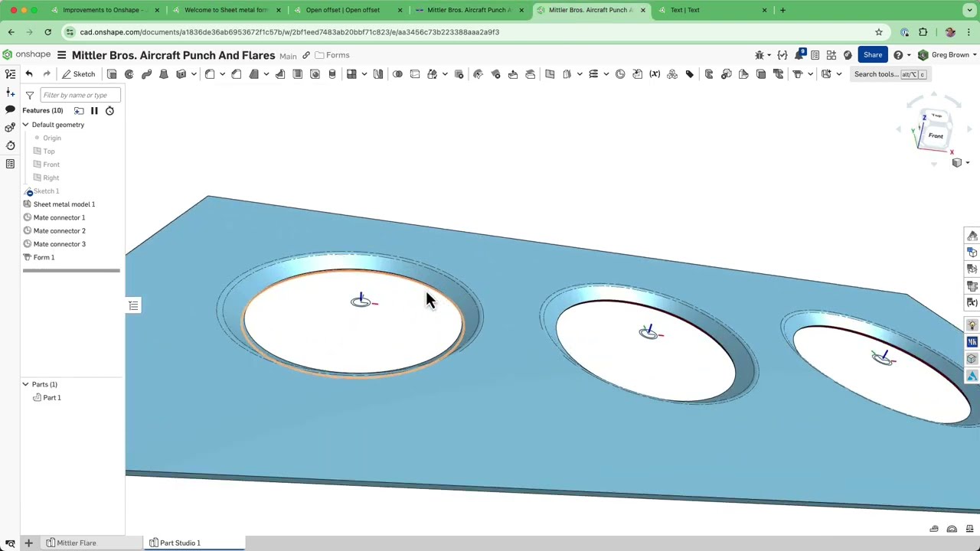Reload the browser page
The width and height of the screenshot is (980, 551).
47,32
